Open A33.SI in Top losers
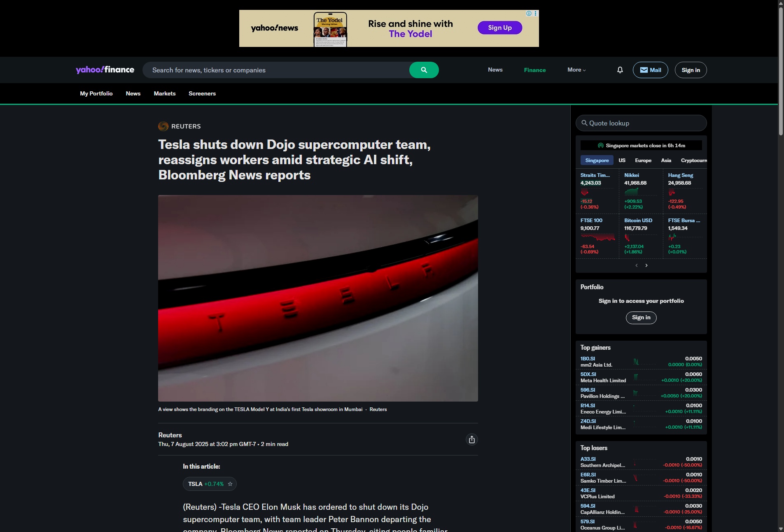784x532 pixels. (588, 459)
